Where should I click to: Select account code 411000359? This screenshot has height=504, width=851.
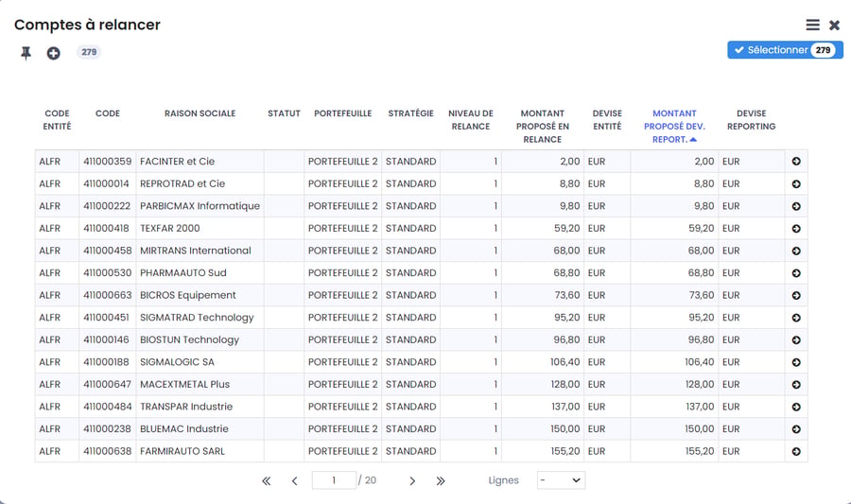(x=108, y=162)
